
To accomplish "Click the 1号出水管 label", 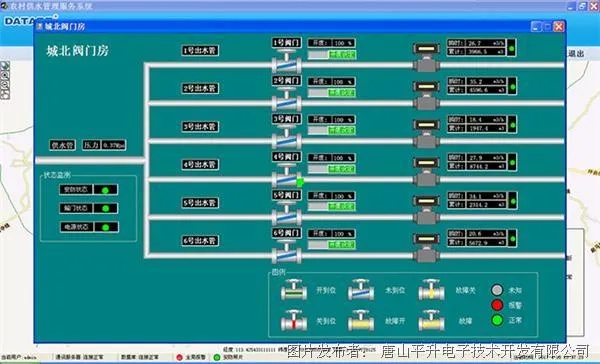I will pyautogui.click(x=200, y=51).
